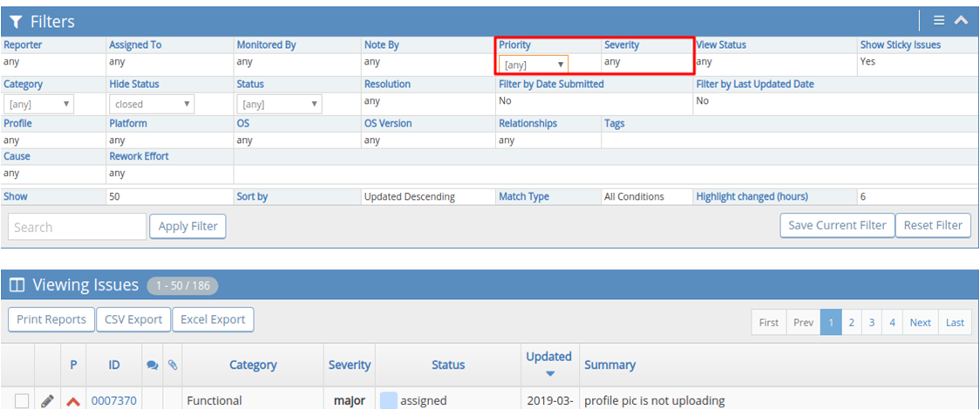Open the Priority dropdown

534,64
